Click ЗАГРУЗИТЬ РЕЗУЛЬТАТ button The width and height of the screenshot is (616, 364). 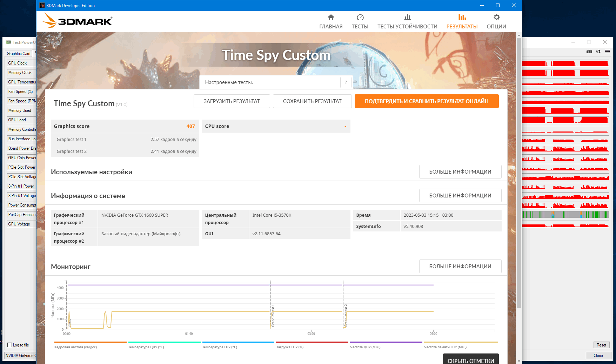click(232, 101)
